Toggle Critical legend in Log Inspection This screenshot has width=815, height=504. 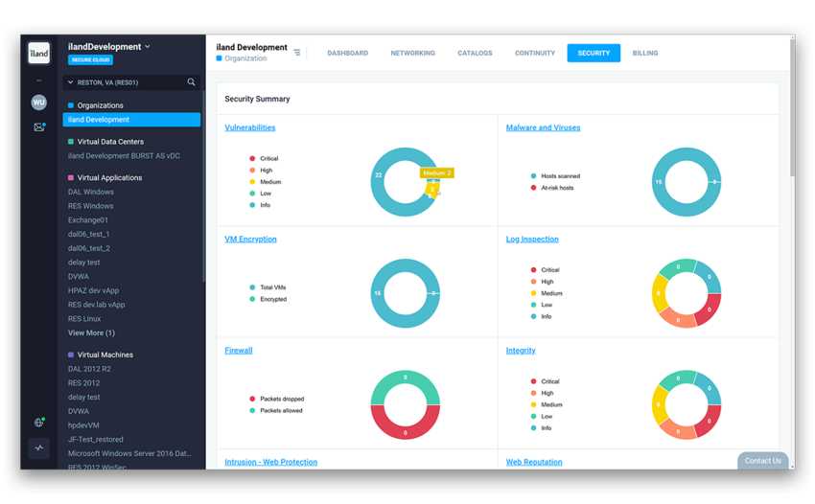click(545, 269)
